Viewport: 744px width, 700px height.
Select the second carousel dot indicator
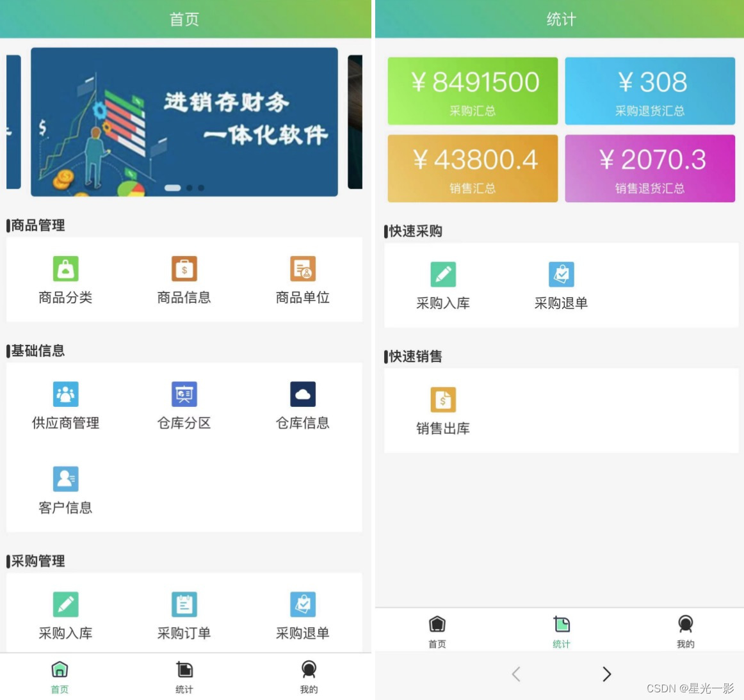(x=190, y=188)
